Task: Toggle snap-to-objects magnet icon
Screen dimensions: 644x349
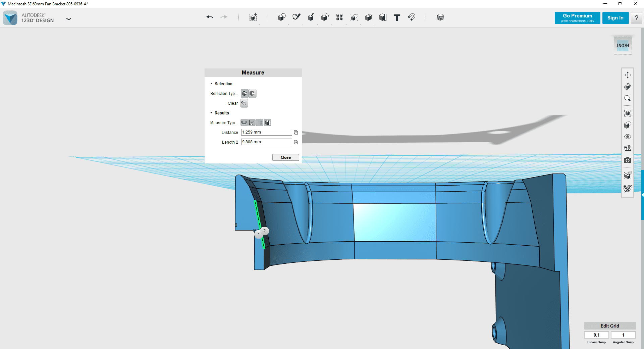Action: pos(628,175)
